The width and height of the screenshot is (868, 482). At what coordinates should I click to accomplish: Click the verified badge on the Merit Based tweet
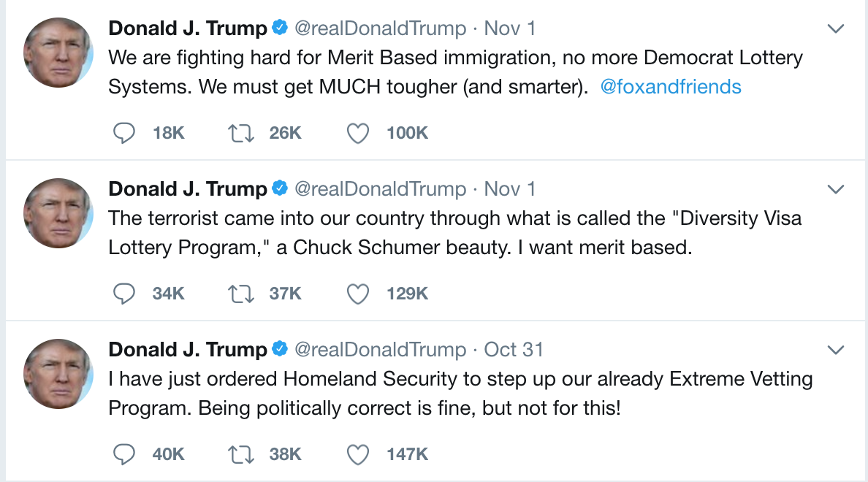point(280,28)
